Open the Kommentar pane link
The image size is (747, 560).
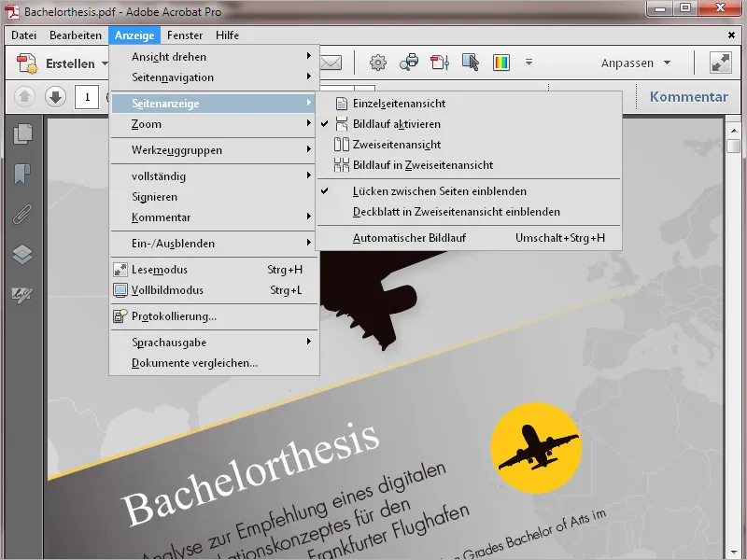point(689,97)
